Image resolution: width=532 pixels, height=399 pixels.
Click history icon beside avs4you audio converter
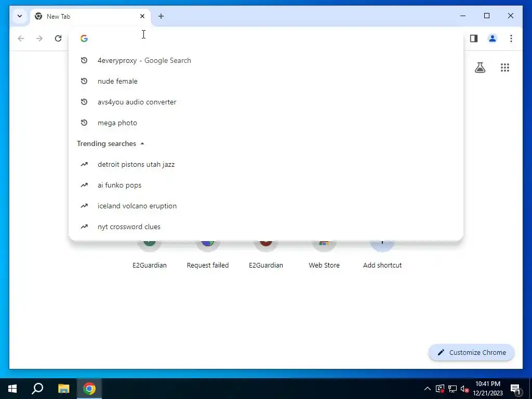pos(84,102)
